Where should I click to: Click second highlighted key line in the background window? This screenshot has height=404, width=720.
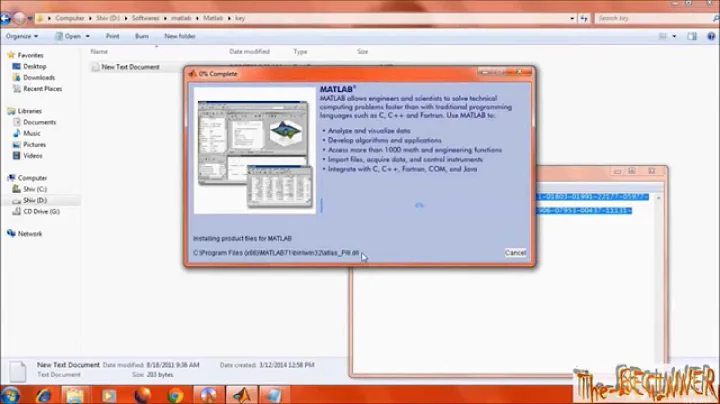584,210
